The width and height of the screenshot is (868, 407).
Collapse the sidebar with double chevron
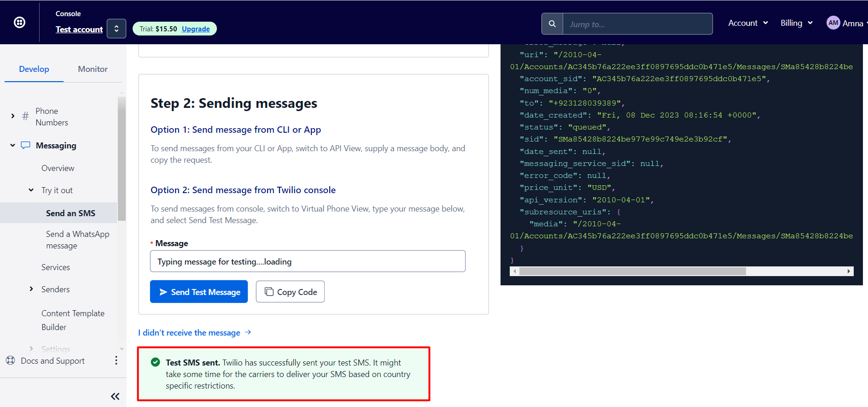pyautogui.click(x=115, y=396)
